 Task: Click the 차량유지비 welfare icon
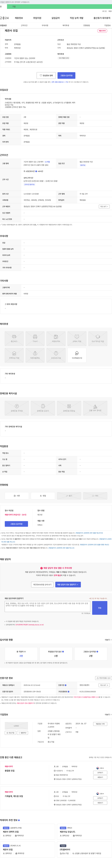(x=56, y=339)
